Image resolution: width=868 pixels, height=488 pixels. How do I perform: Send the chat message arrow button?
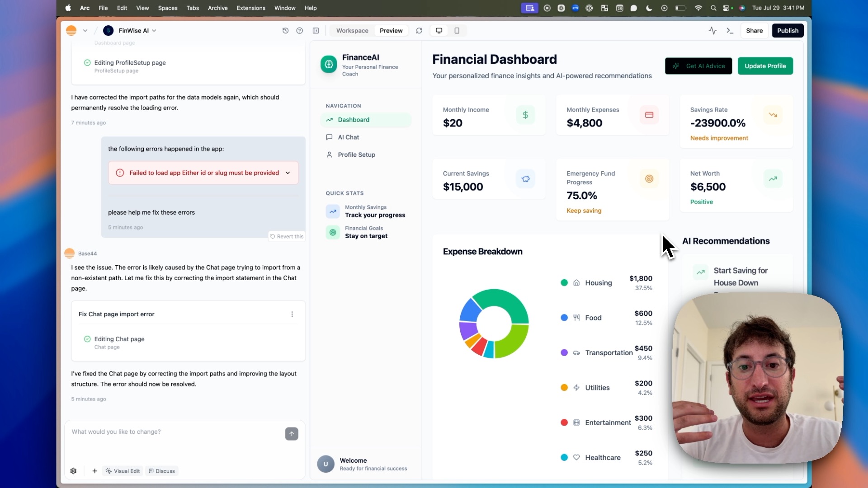pyautogui.click(x=292, y=434)
